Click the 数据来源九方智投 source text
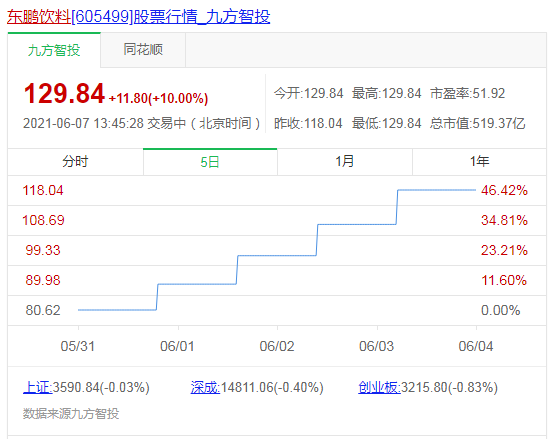The width and height of the screenshot is (553, 439). (71, 414)
